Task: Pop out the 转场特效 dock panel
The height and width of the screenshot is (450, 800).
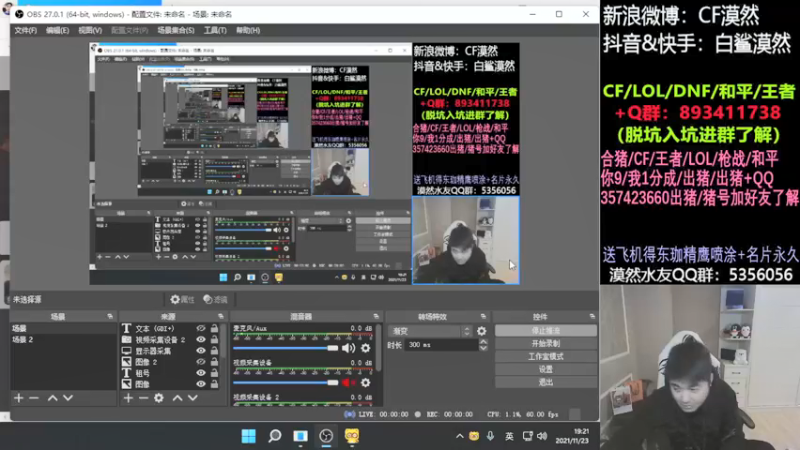Action: [483, 317]
